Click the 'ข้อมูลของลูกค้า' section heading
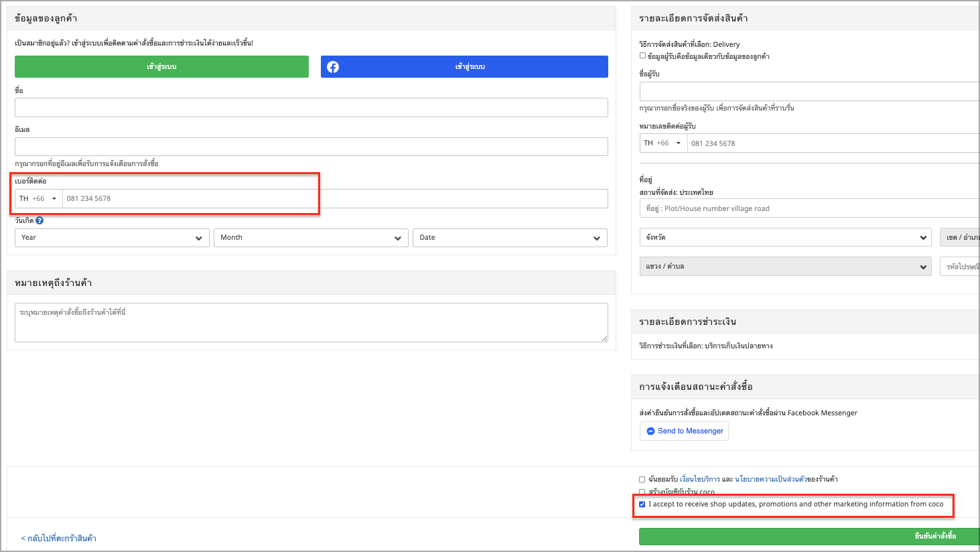Screen dimensions: 980x552 (x=46, y=19)
